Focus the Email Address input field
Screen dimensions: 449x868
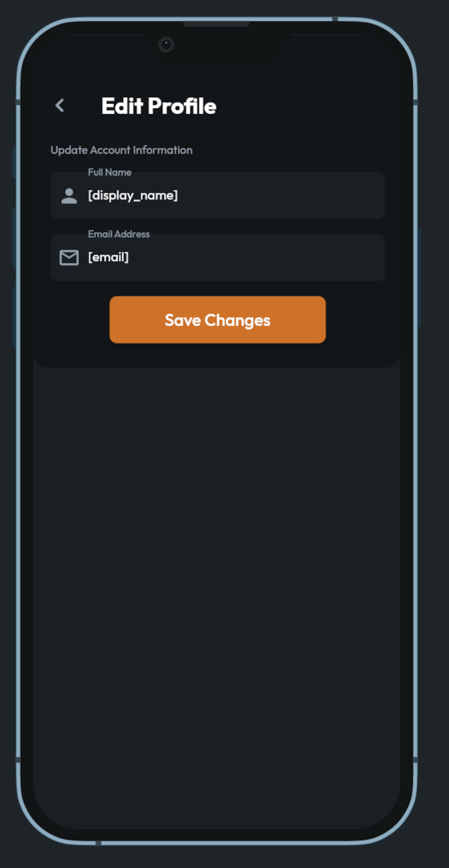[217, 258]
